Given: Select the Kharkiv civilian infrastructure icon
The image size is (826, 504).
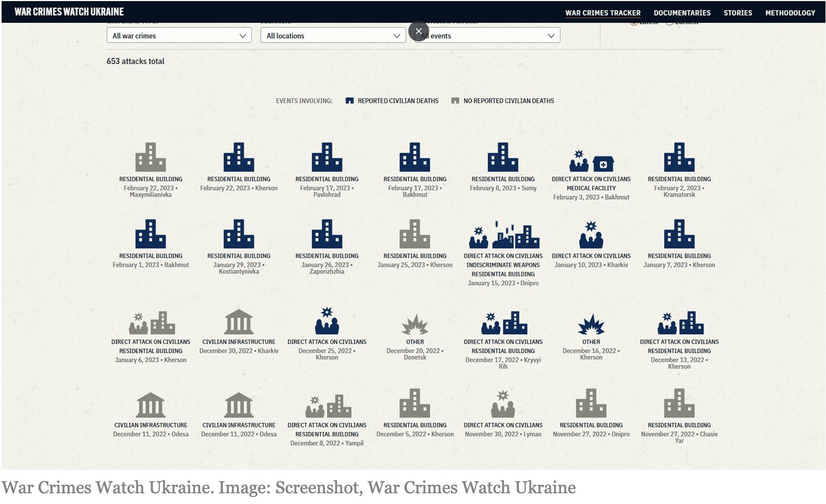Looking at the screenshot, I should (239, 322).
